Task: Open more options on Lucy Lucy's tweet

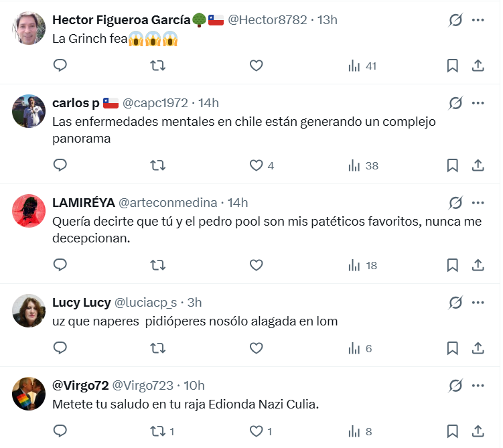Action: 478,303
